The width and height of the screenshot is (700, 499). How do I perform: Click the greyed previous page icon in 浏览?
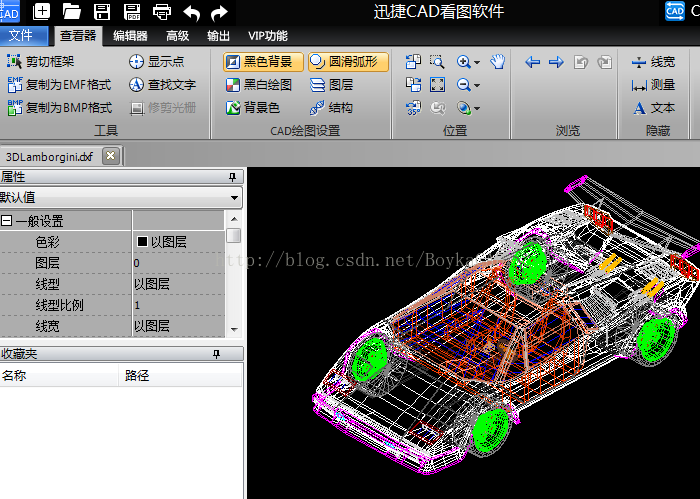[580, 62]
